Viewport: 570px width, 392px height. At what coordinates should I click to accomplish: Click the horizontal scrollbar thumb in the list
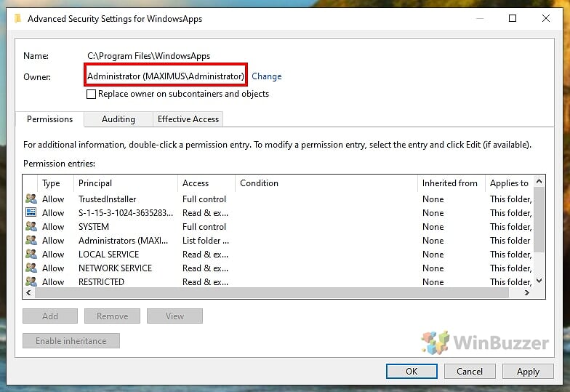272,292
